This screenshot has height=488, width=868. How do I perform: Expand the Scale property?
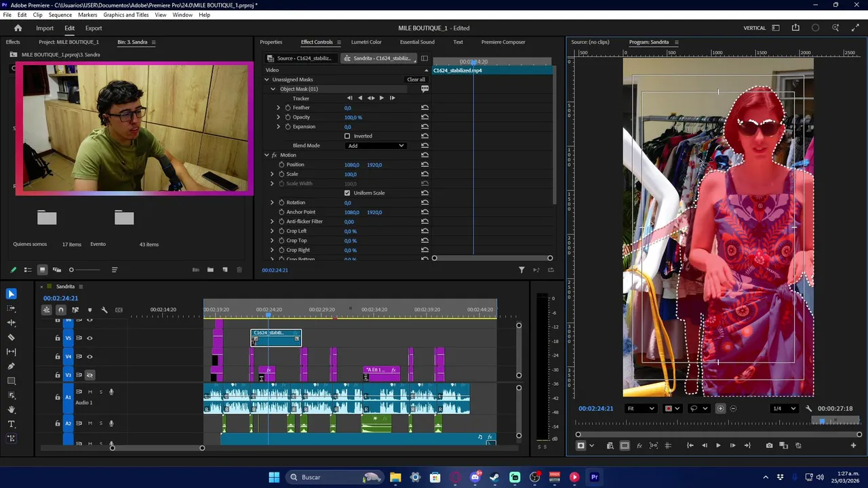273,174
